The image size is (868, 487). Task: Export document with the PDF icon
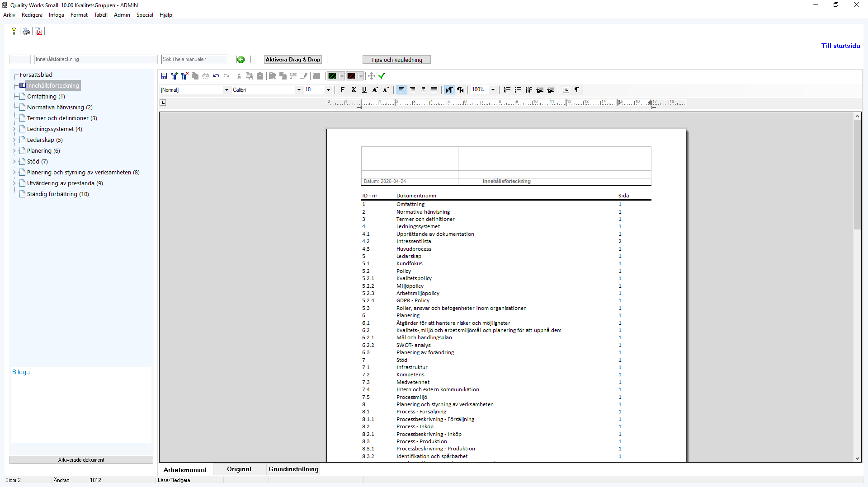click(39, 31)
